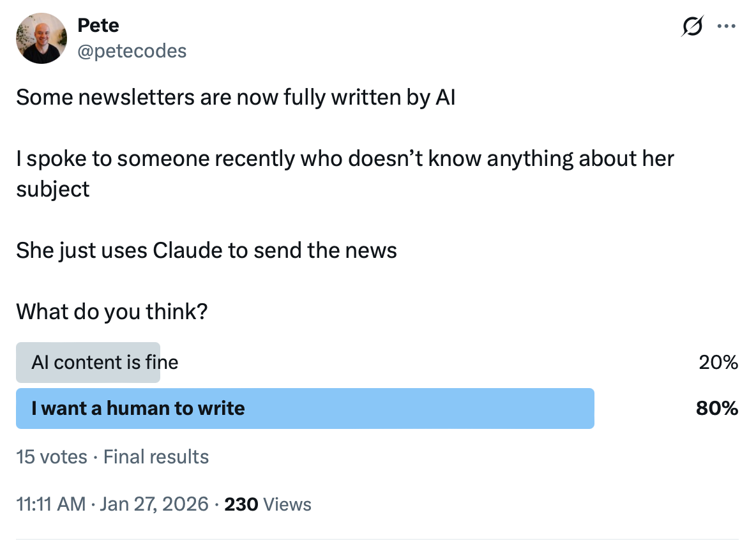Open the three-dot more options menu

pos(727,26)
